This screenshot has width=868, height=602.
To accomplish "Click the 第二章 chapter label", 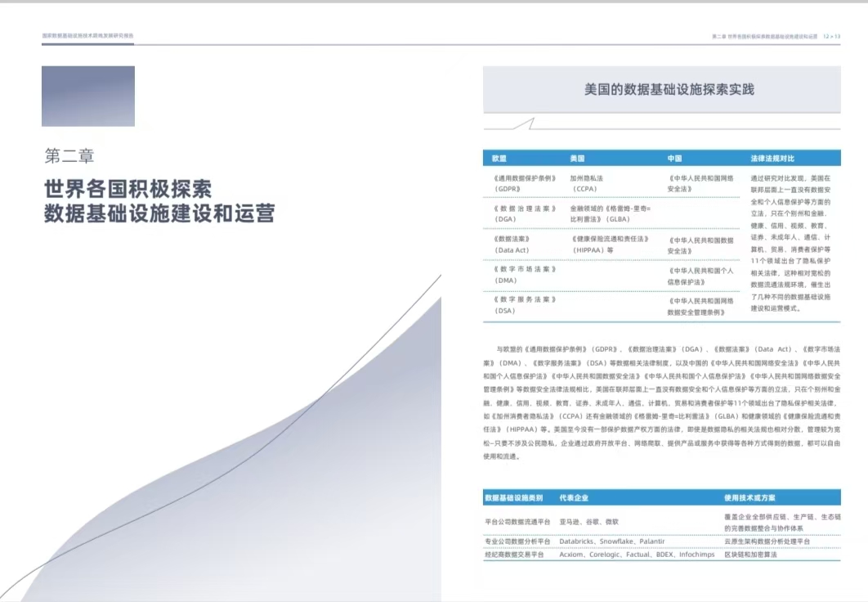I will click(x=75, y=155).
